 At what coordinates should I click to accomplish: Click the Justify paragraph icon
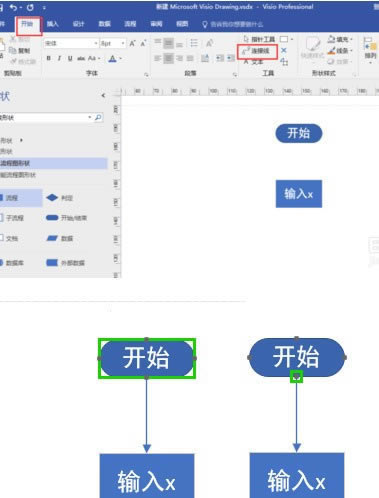pyautogui.click(x=190, y=58)
